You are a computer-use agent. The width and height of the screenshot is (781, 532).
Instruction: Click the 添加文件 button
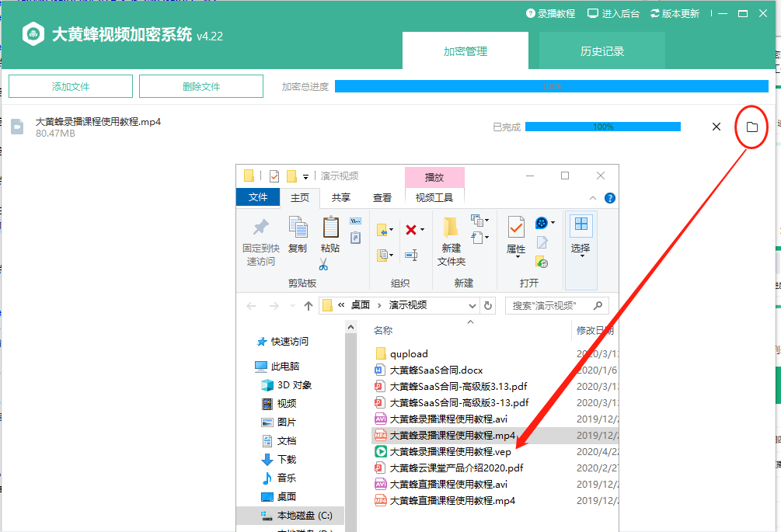point(70,86)
